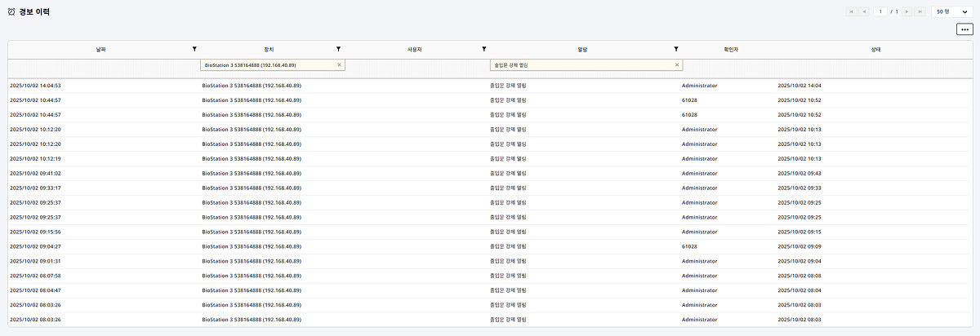Open the filter for the 장치 column
Viewport: 980px width, 336px height.
[x=338, y=50]
